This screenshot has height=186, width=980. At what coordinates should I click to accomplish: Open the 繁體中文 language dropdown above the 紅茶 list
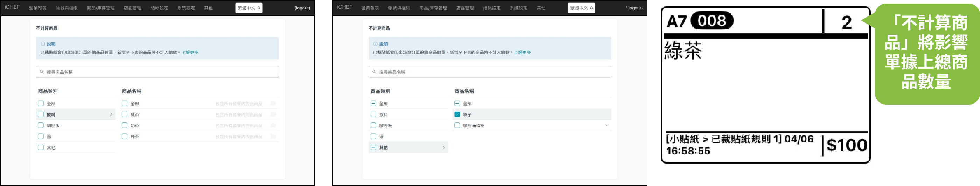pos(249,8)
